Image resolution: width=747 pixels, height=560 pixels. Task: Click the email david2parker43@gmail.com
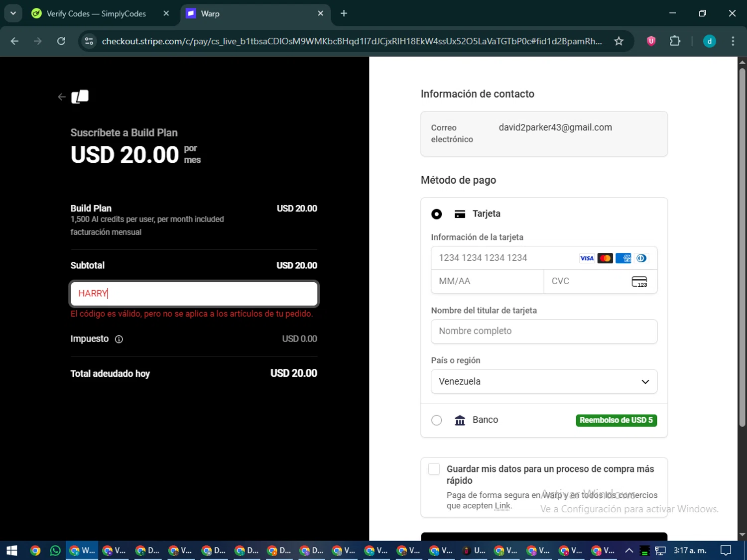555,127
